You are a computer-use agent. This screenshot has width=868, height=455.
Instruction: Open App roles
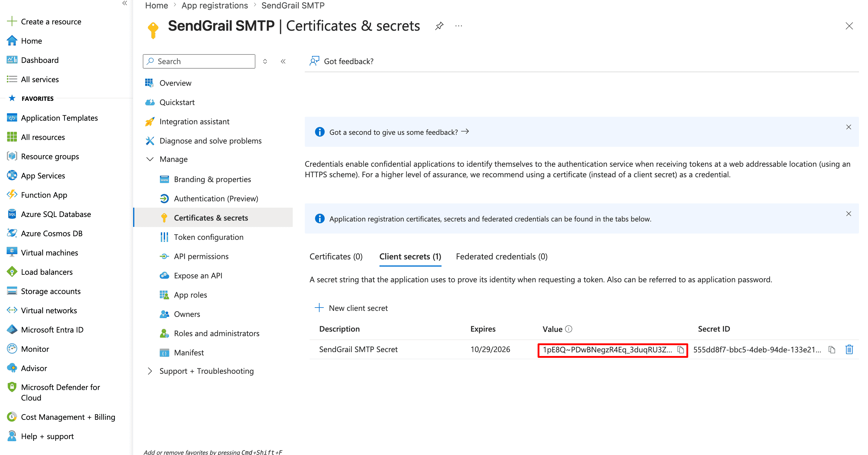[x=190, y=295]
